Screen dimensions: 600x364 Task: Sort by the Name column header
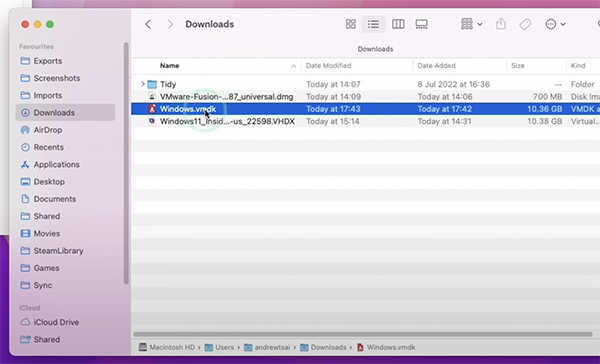click(x=170, y=66)
